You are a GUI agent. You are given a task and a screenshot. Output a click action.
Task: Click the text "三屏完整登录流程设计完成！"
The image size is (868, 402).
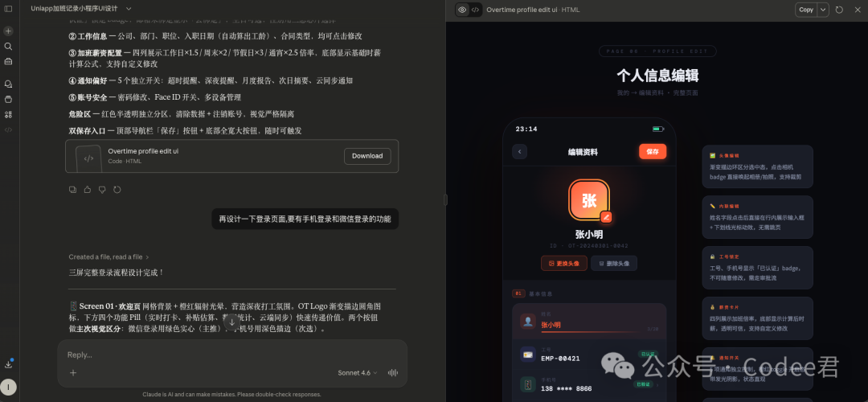click(x=117, y=273)
